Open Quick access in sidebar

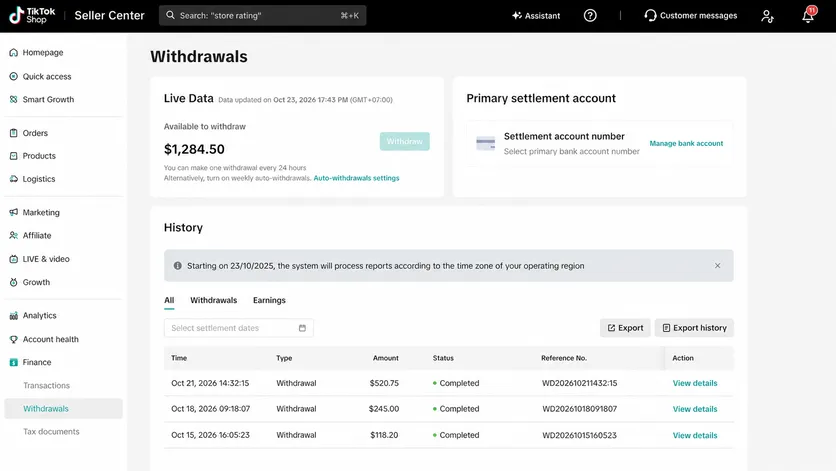pyautogui.click(x=41, y=76)
